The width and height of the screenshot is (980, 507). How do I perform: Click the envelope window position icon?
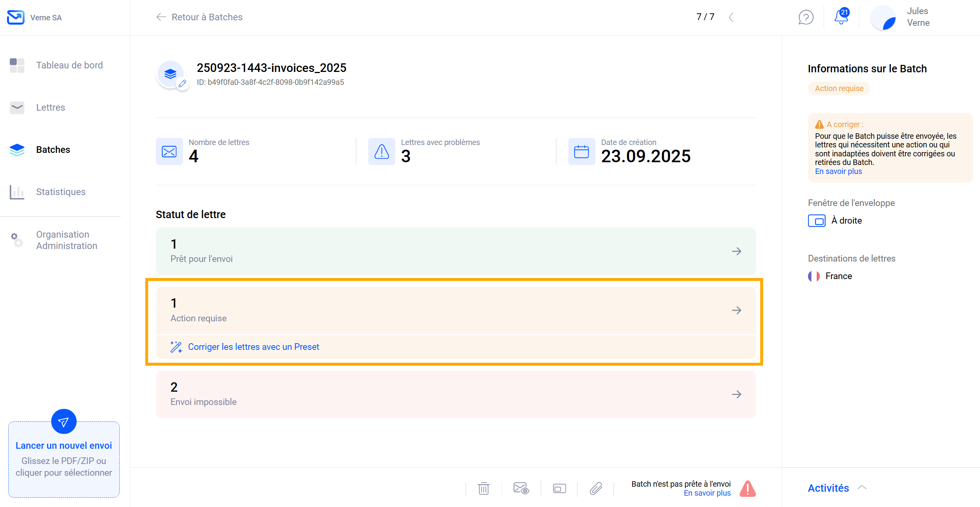[x=559, y=488]
